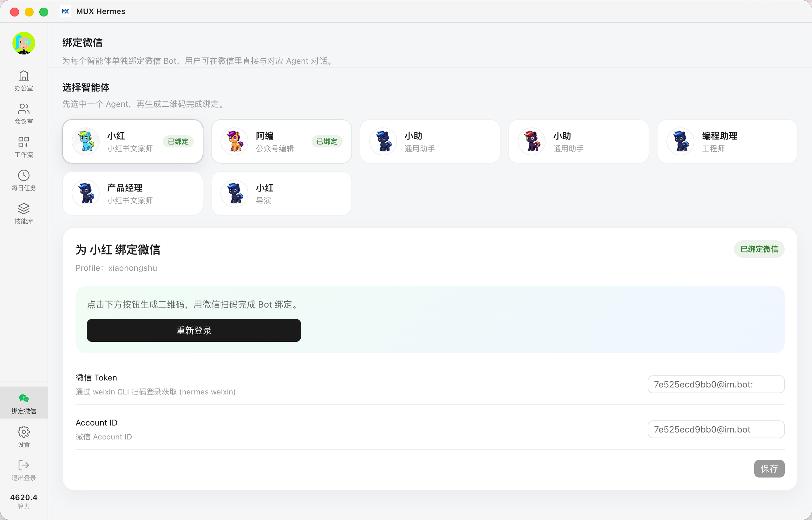Click the Account ID label
This screenshot has width=812, height=520.
pos(97,422)
